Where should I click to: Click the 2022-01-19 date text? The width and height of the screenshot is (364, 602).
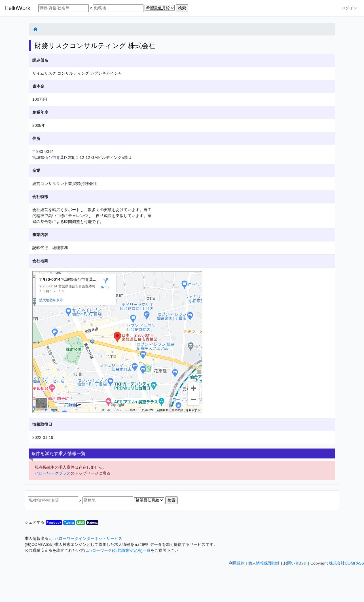coord(43,437)
